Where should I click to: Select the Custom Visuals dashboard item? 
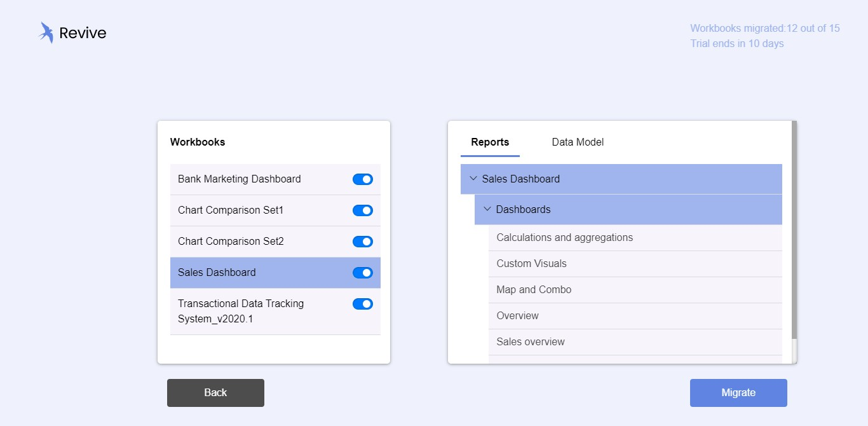pyautogui.click(x=531, y=264)
